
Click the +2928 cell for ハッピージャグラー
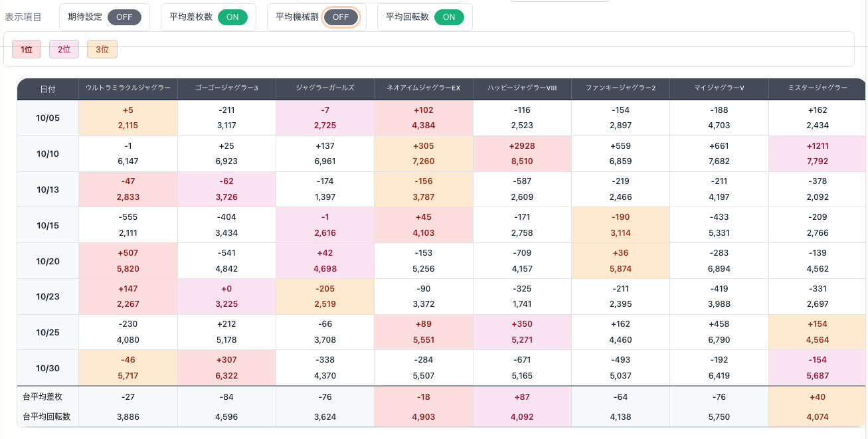click(522, 146)
